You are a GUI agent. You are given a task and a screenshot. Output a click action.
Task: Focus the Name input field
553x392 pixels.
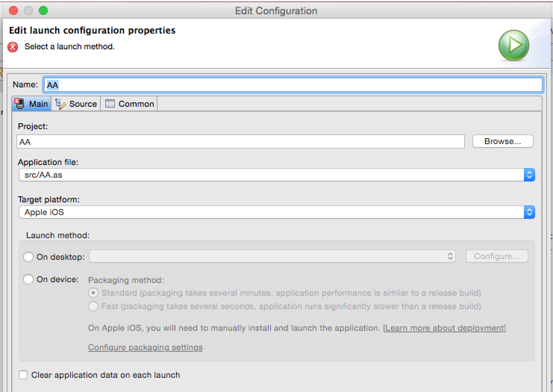pyautogui.click(x=293, y=85)
